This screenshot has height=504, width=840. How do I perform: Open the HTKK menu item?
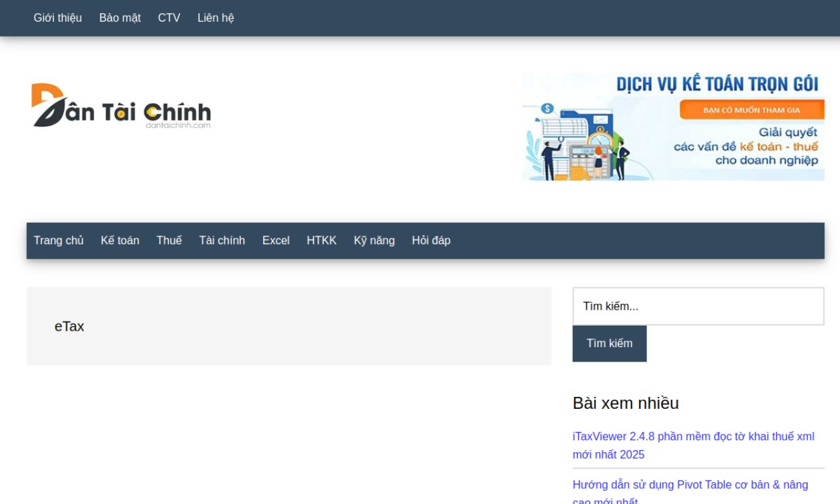click(x=322, y=240)
